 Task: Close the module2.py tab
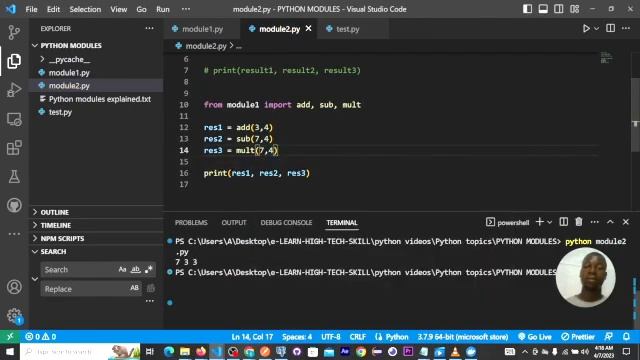coord(309,28)
